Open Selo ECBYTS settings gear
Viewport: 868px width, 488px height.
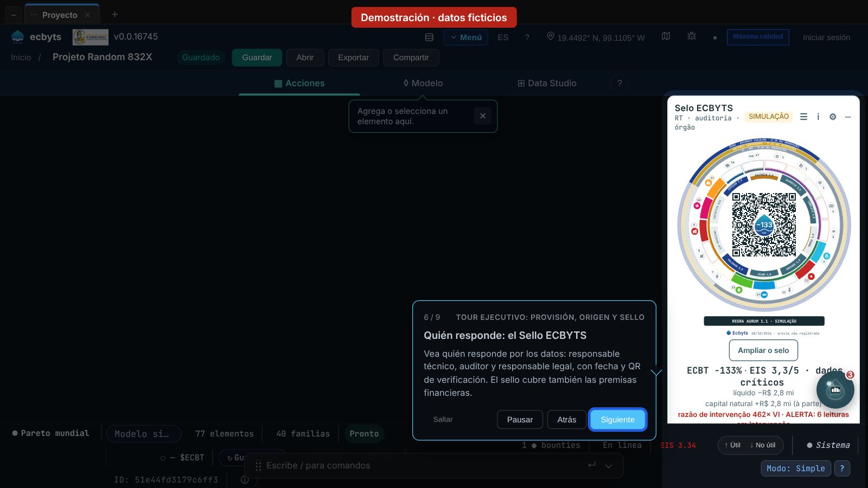click(x=833, y=117)
